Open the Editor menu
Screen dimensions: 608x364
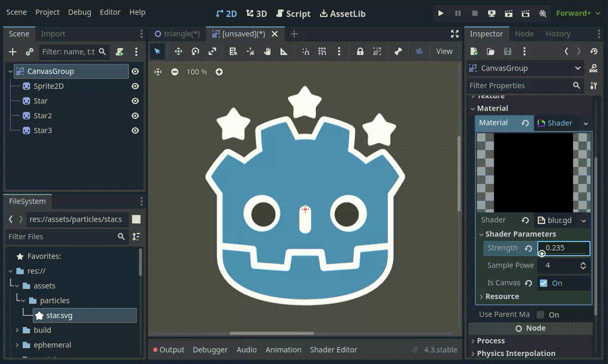[110, 12]
